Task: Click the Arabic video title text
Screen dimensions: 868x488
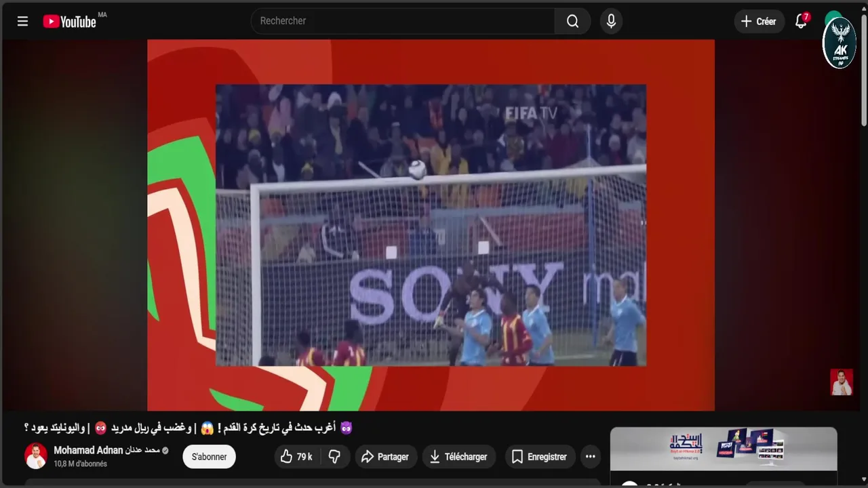Action: (189, 428)
